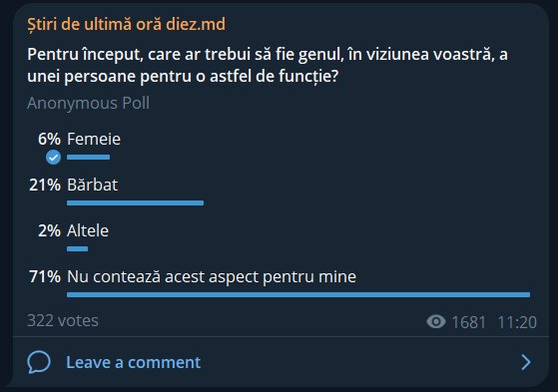Click the 71% result progress bar
Image resolution: width=558 pixels, height=392 pixels.
(x=298, y=295)
